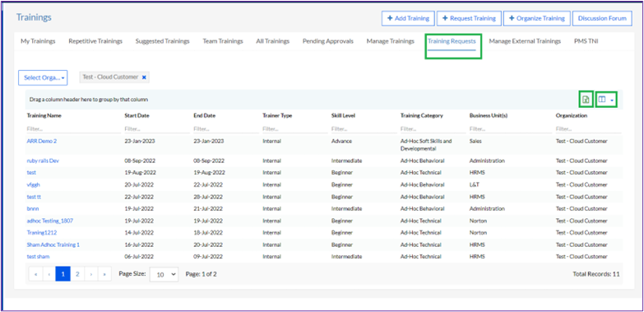
Task: Open Suggested Trainings tab
Action: coord(162,41)
